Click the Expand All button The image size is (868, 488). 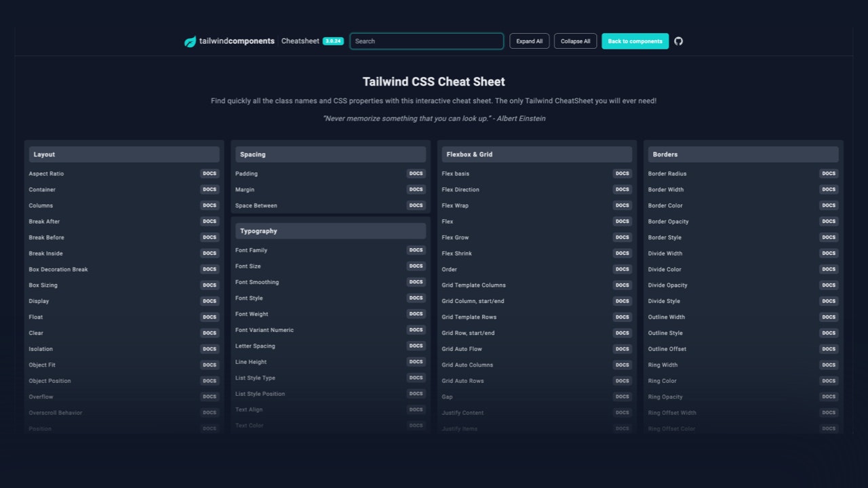[x=530, y=41]
